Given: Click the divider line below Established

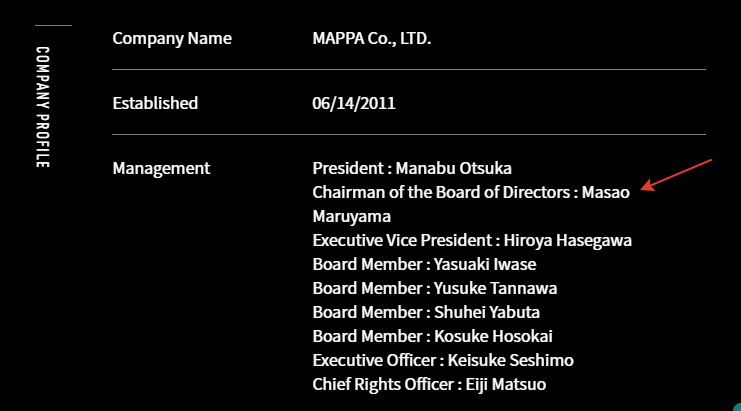Looking at the screenshot, I should [409, 134].
